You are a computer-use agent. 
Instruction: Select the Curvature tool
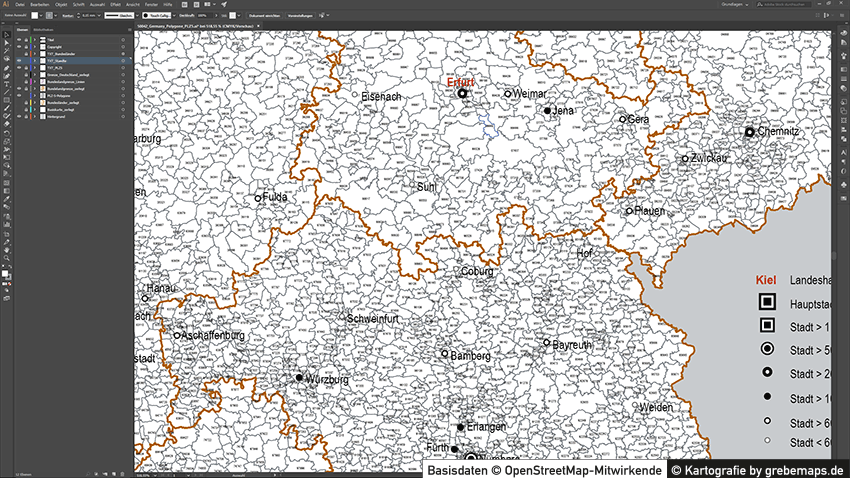(7, 76)
